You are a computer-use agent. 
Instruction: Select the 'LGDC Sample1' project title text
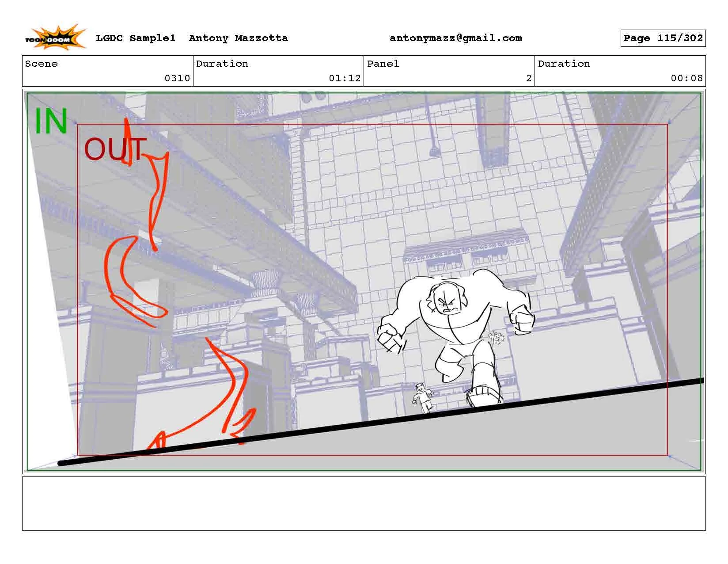point(136,38)
